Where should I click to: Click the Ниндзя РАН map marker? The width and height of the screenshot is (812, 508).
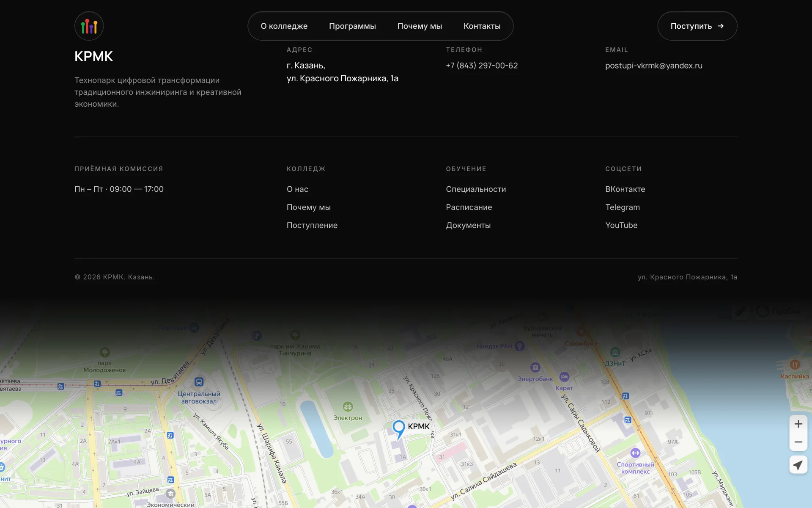520,346
